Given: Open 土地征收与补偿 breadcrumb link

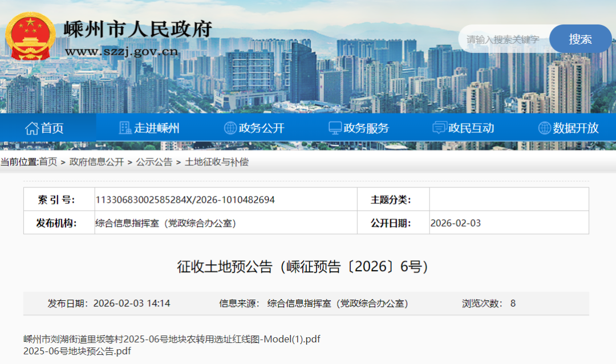Looking at the screenshot, I should pyautogui.click(x=217, y=162).
